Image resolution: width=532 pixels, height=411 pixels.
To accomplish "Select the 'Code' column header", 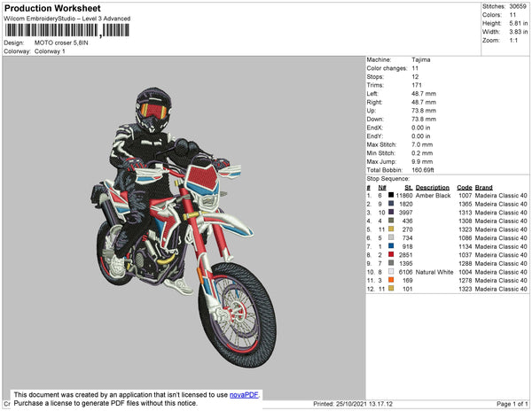I will pyautogui.click(x=465, y=188).
